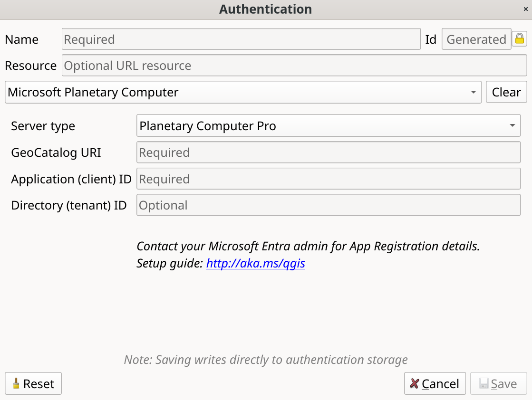
Task: Select Planetary Computer Pro server type
Action: [x=328, y=125]
